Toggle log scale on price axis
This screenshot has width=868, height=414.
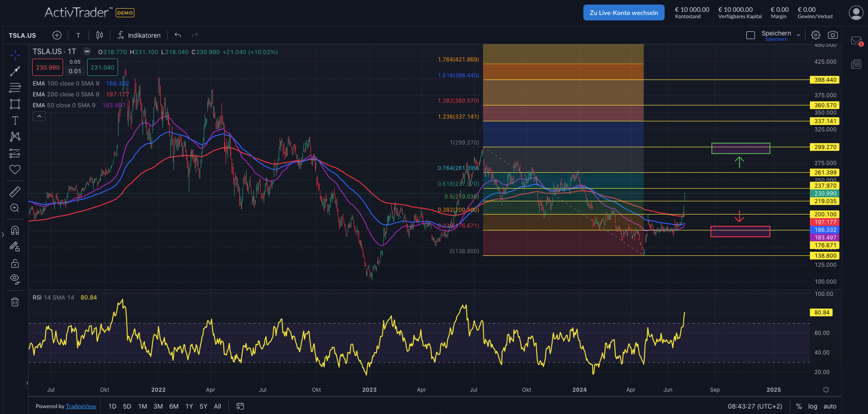813,406
